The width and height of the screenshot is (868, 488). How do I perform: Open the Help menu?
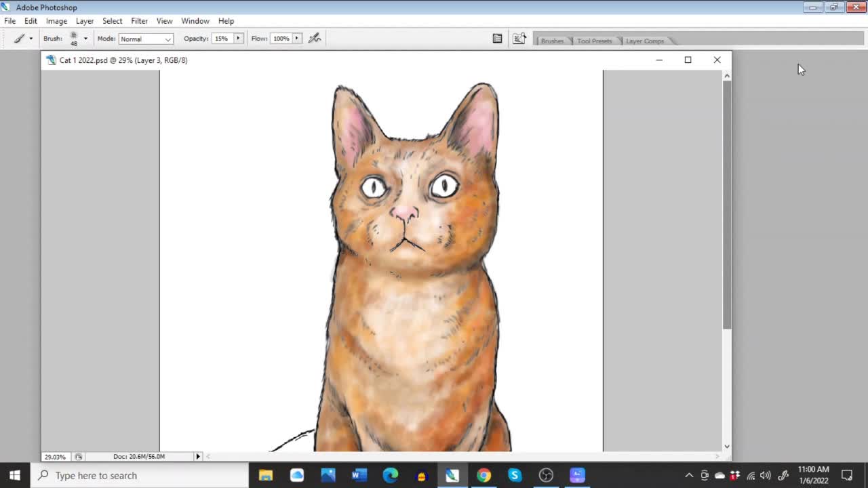point(226,21)
